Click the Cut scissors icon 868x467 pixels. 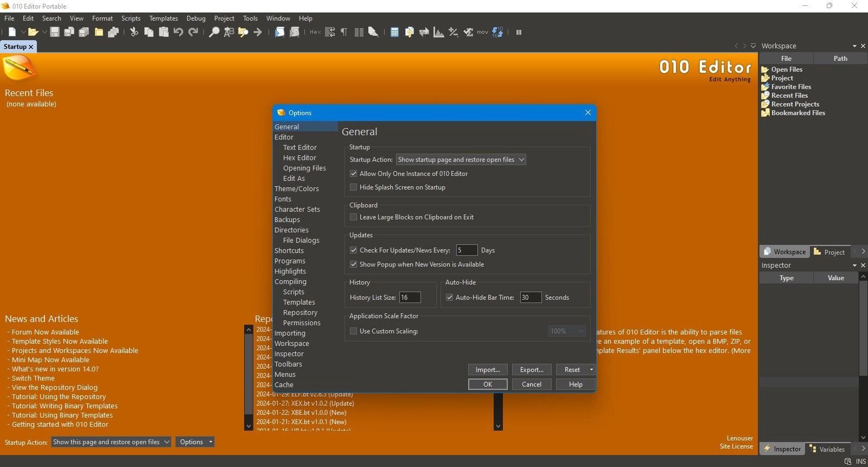click(134, 32)
